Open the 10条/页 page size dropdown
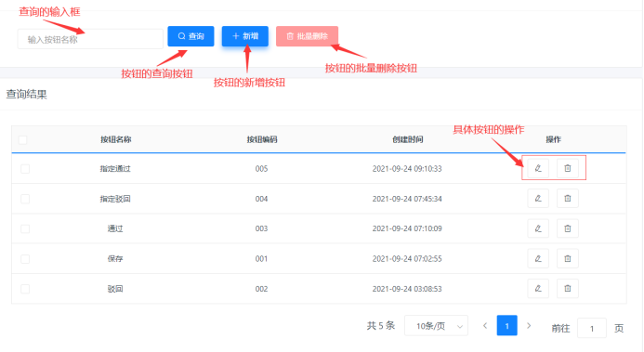The width and height of the screenshot is (644, 352). [x=436, y=326]
